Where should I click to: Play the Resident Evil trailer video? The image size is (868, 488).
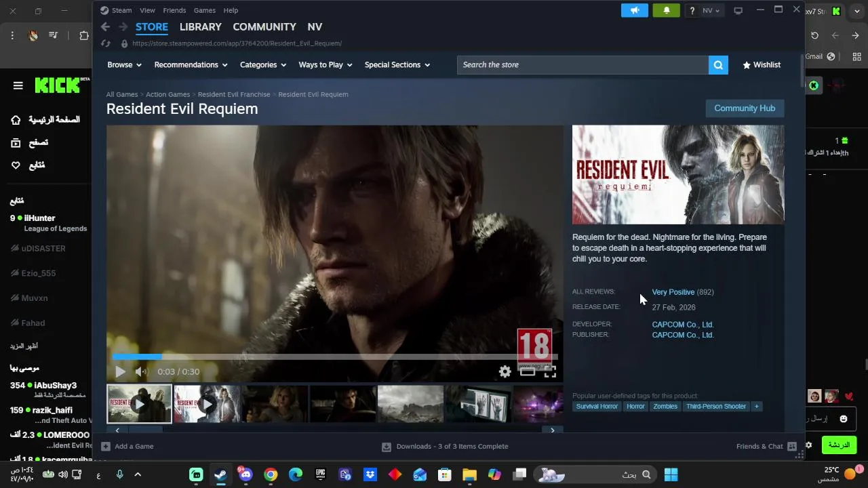(x=120, y=371)
